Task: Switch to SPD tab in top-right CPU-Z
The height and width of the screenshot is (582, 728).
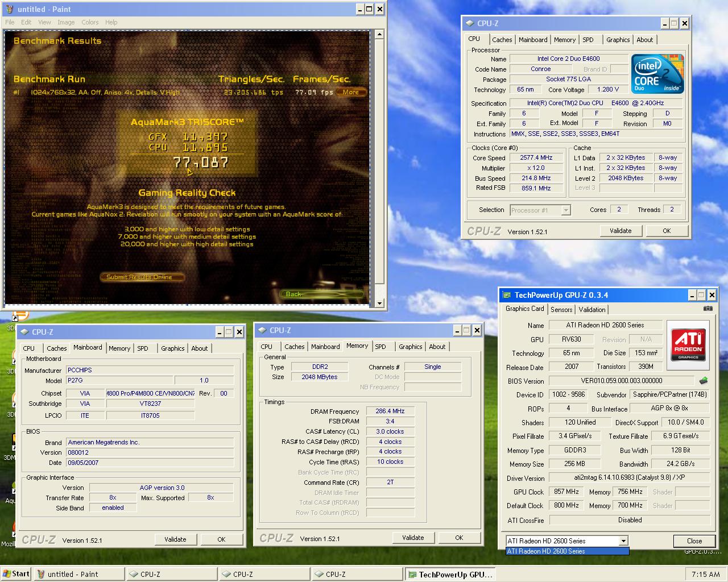Action: tap(588, 40)
